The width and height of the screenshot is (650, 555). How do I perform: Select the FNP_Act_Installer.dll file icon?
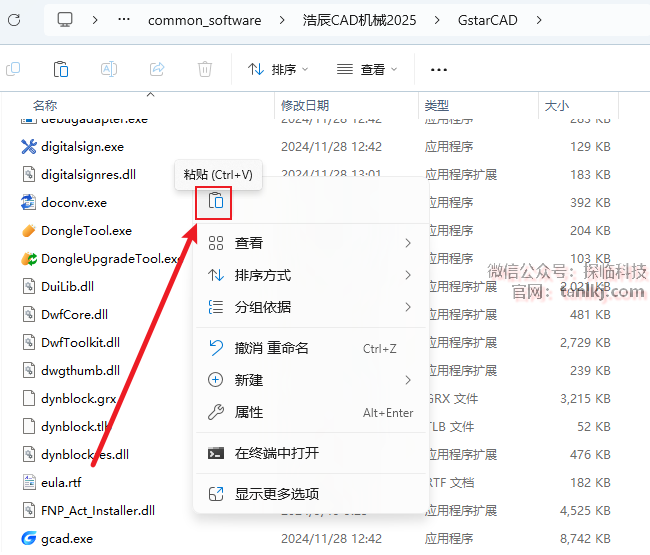point(29,510)
